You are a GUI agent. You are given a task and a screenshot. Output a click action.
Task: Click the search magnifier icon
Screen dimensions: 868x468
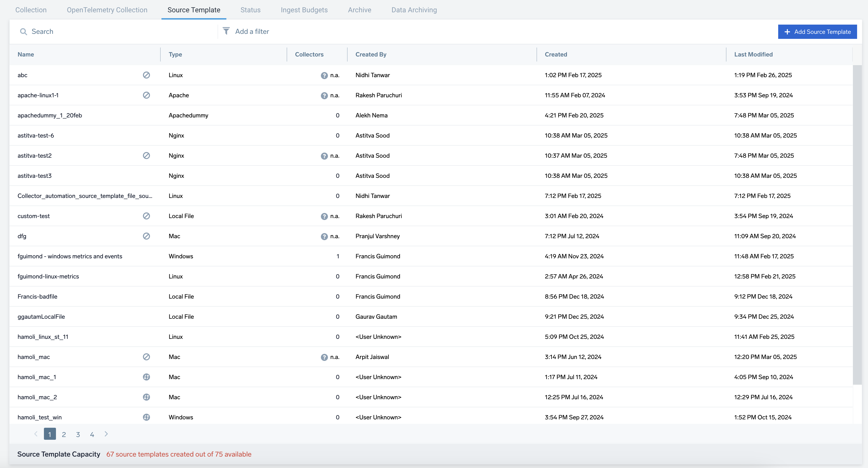pyautogui.click(x=24, y=31)
